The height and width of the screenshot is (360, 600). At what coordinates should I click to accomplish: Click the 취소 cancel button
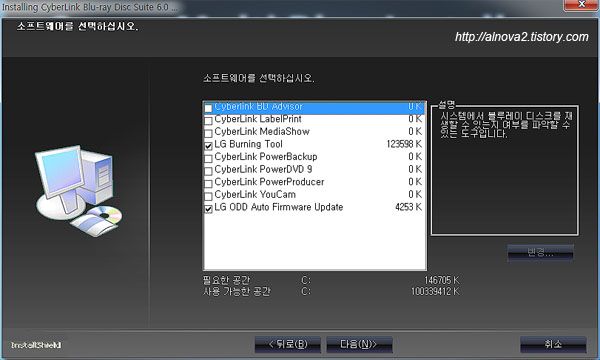point(553,344)
